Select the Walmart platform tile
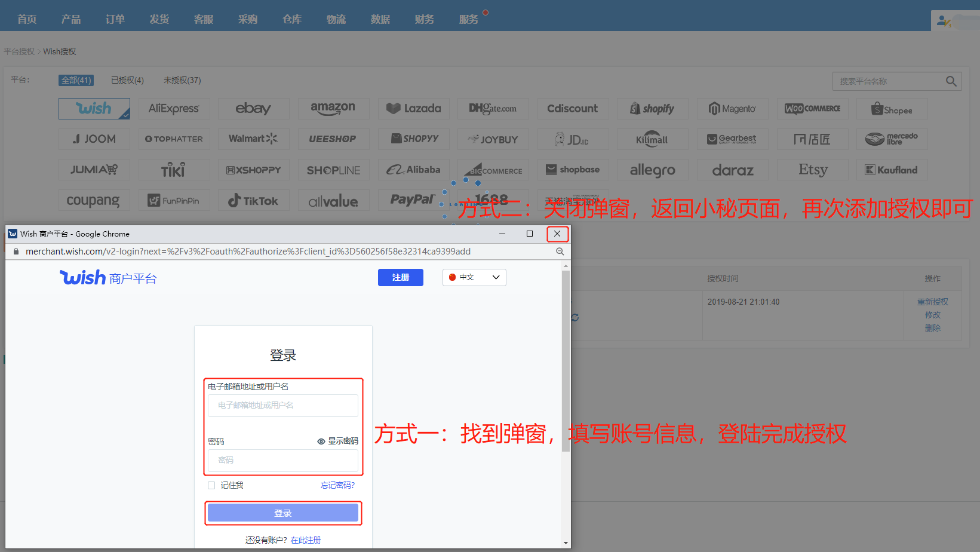Screen dimensions: 980x552 click(x=254, y=139)
